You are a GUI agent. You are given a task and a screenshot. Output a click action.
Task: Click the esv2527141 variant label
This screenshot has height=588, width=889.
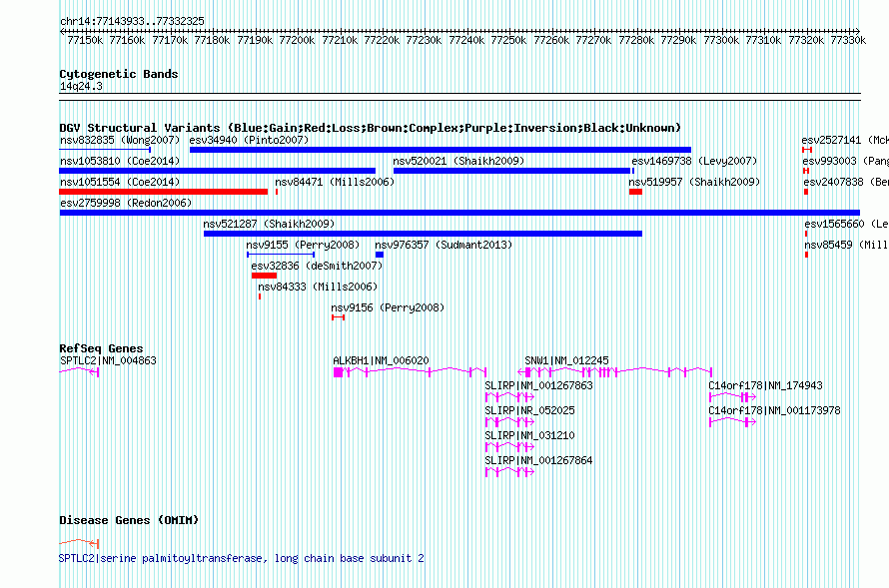click(x=845, y=140)
